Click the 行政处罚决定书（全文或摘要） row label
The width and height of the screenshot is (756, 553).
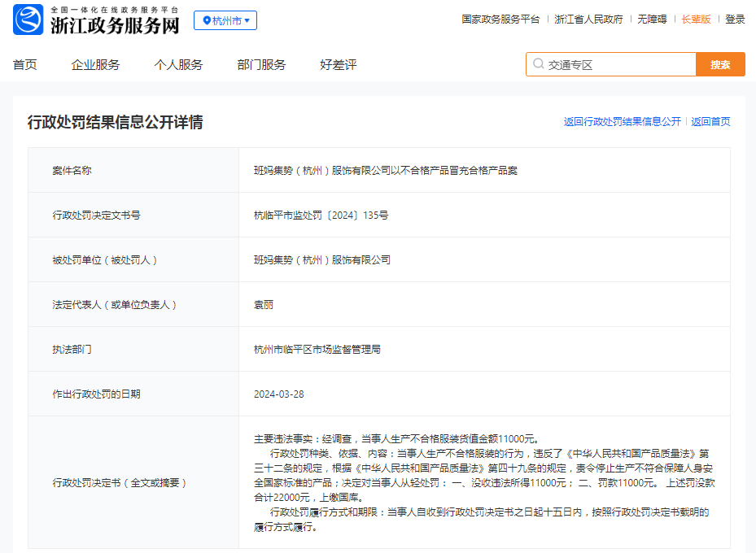pos(119,483)
